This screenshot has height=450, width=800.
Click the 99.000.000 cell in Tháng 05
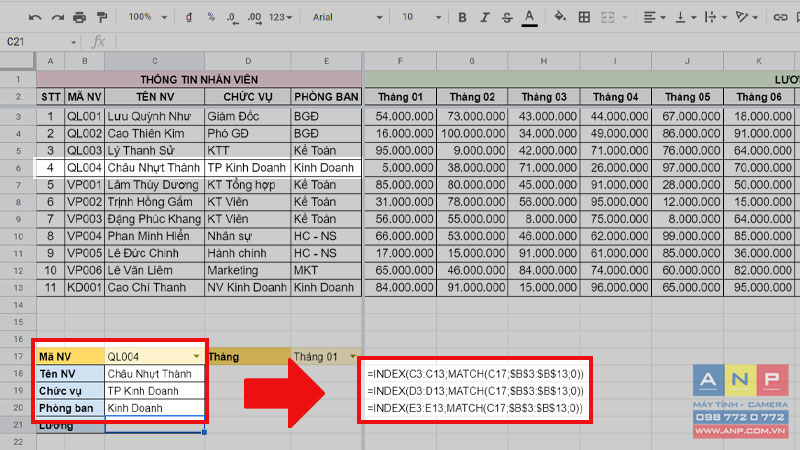(687, 236)
